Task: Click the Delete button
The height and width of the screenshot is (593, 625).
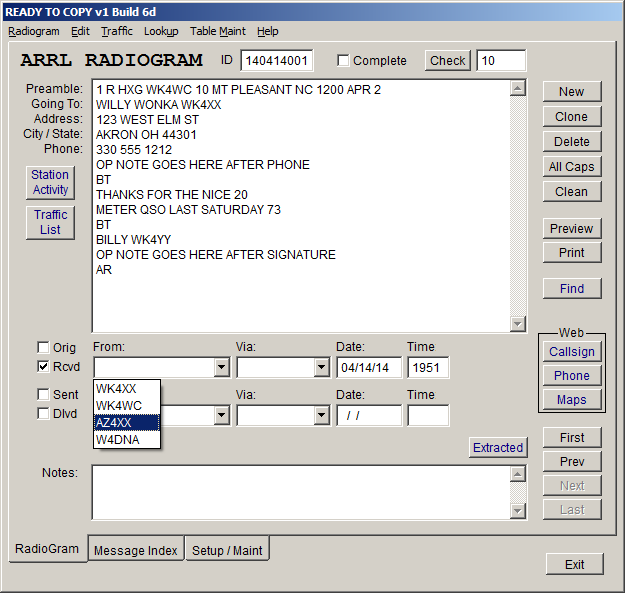Action: coord(572,141)
